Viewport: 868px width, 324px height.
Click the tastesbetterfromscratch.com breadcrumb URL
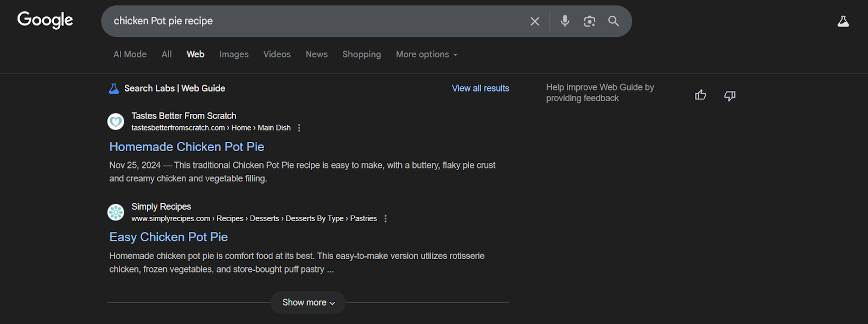coord(211,128)
